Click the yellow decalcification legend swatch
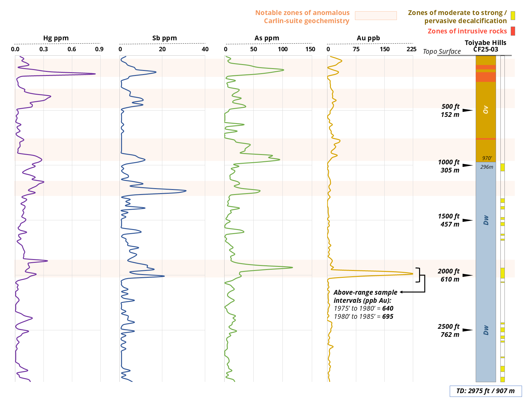The image size is (532, 400). [513, 16]
